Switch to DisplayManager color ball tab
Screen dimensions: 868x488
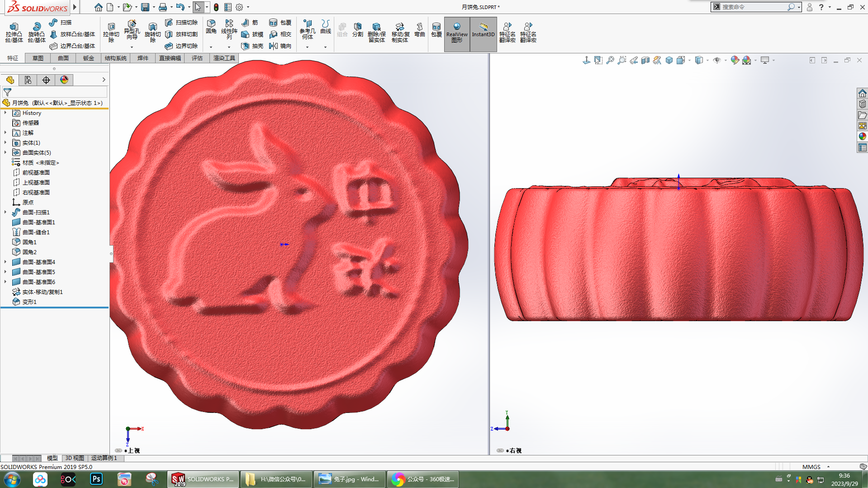click(64, 80)
